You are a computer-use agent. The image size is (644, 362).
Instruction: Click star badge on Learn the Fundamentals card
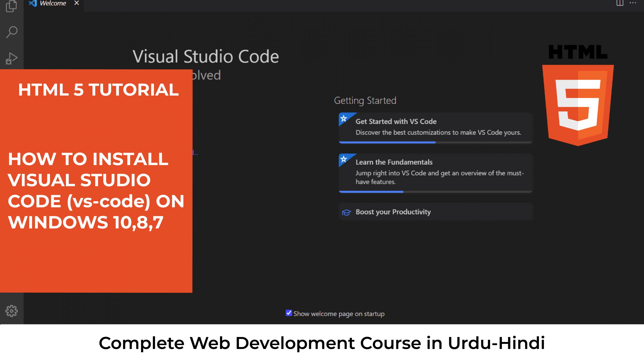pos(344,159)
